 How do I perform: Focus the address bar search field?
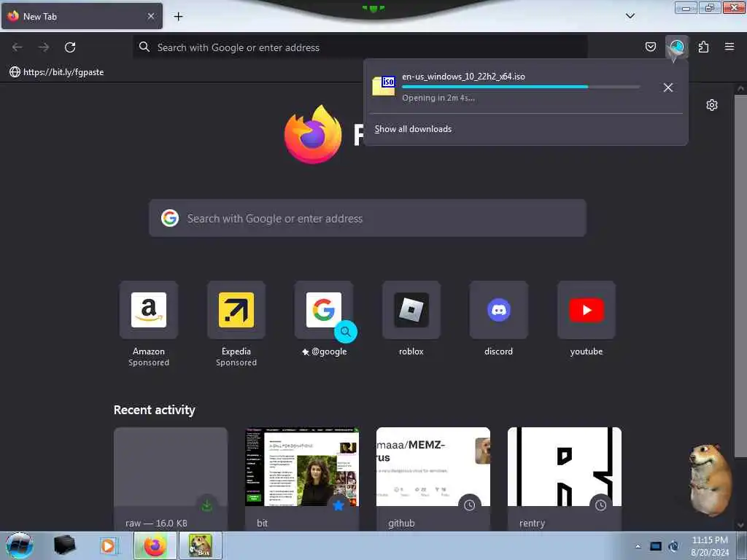360,47
